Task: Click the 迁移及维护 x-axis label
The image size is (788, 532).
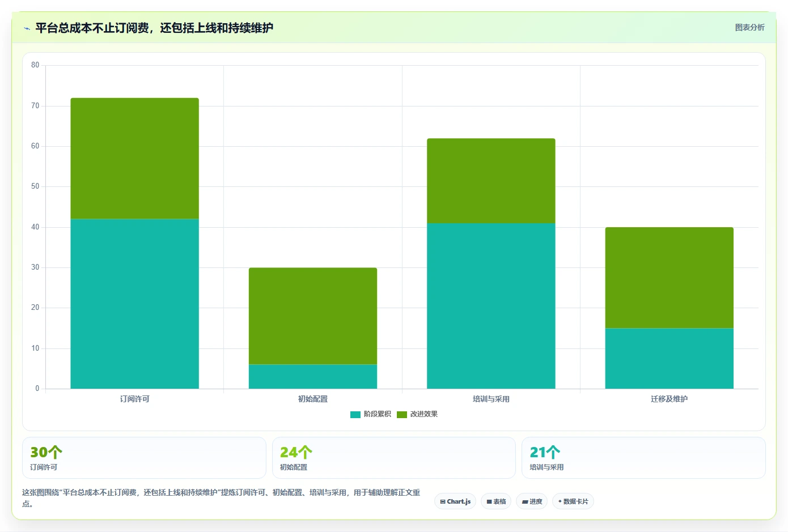Action: coord(670,399)
